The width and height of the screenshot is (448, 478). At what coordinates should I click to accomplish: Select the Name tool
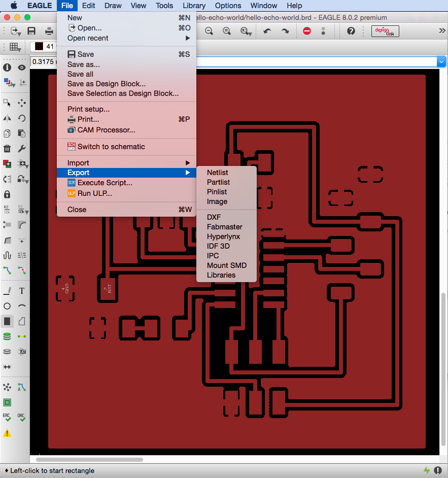point(7,210)
